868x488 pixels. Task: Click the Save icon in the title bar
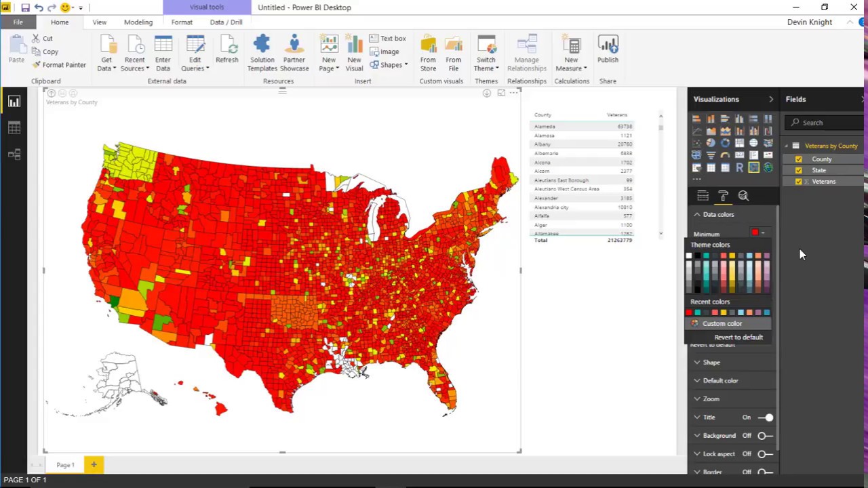pos(25,7)
